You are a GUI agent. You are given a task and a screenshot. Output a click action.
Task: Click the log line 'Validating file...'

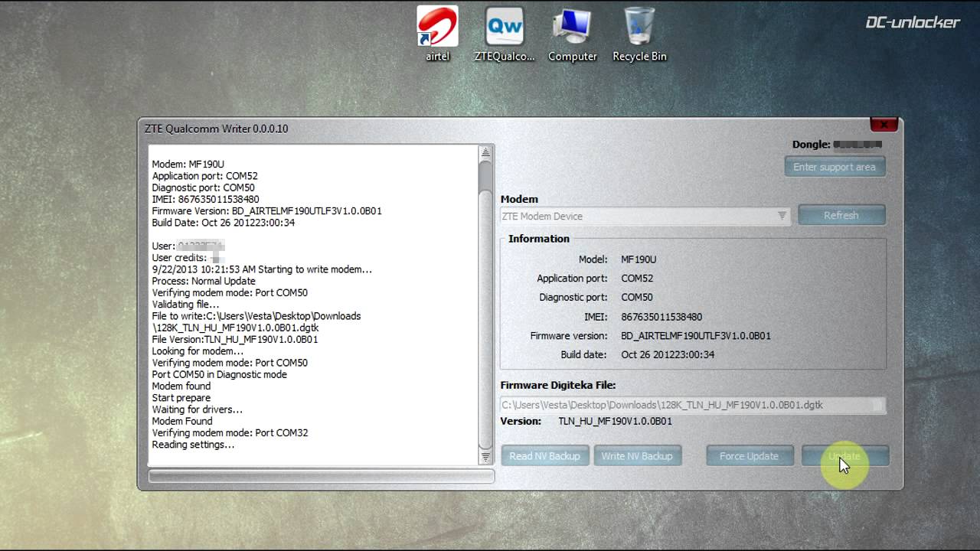click(185, 305)
